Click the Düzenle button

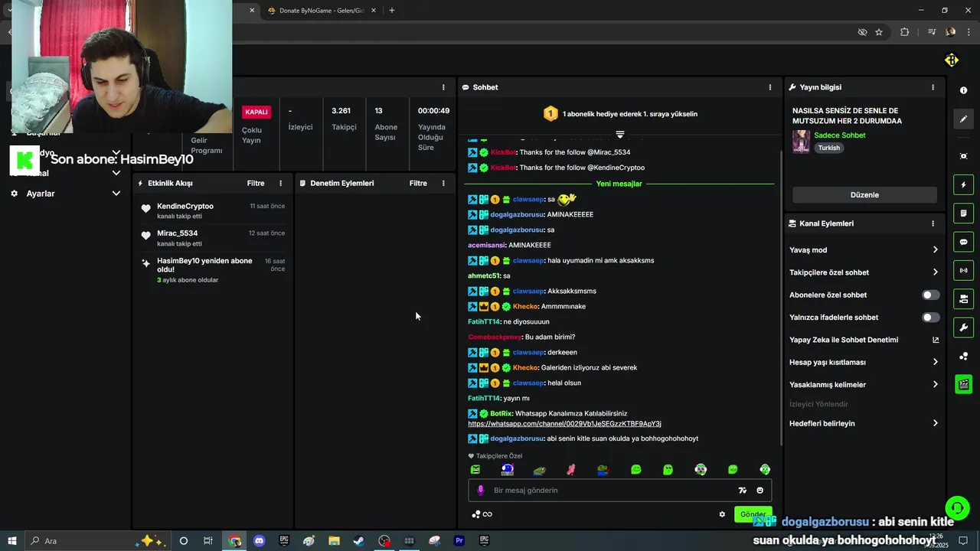tap(864, 194)
